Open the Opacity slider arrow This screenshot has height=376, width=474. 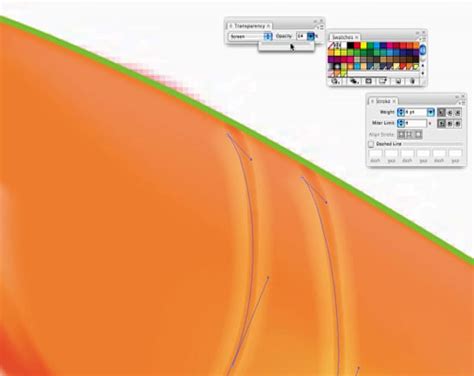(311, 36)
